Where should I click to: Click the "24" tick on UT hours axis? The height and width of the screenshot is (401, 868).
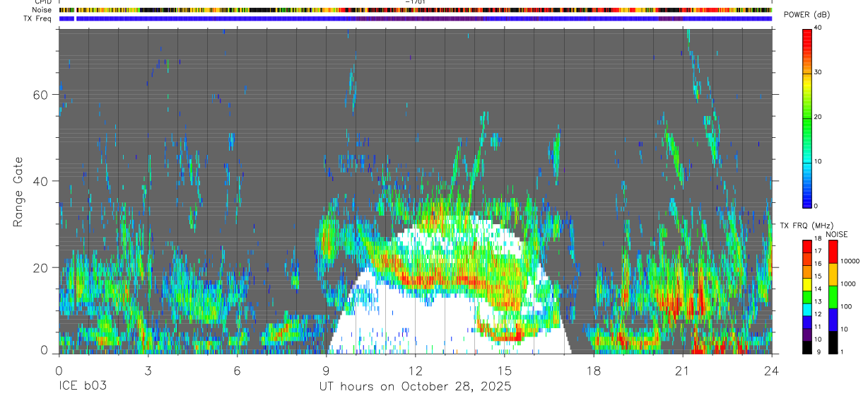click(772, 370)
